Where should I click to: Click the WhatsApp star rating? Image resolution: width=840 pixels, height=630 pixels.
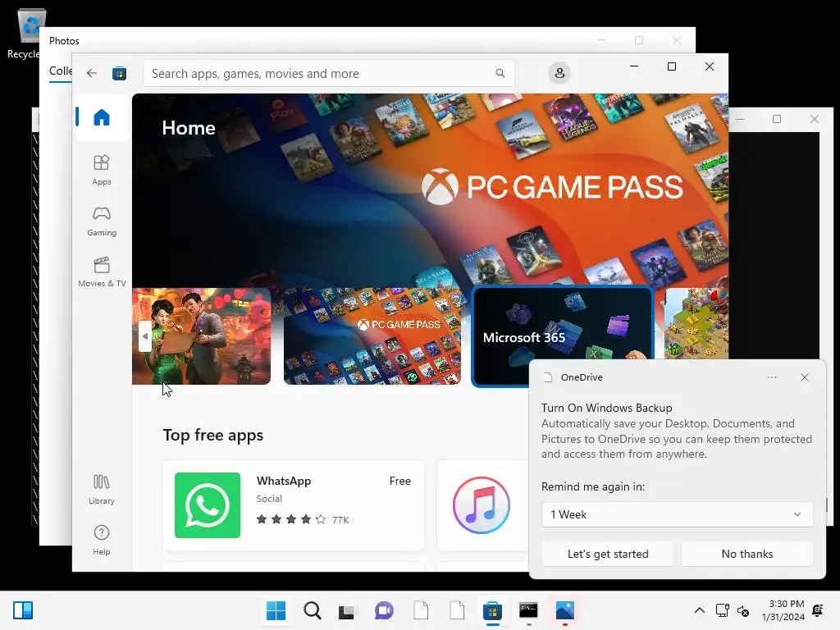click(291, 519)
